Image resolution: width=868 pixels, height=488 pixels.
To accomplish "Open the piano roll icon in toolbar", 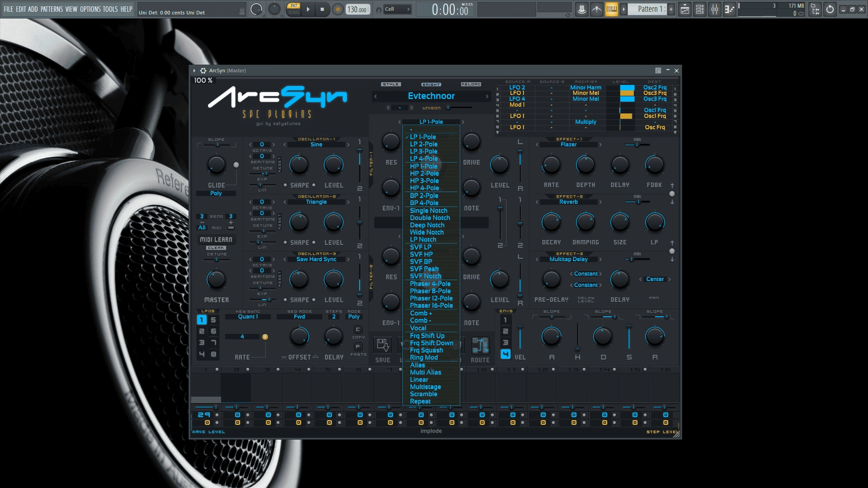I will (x=729, y=9).
